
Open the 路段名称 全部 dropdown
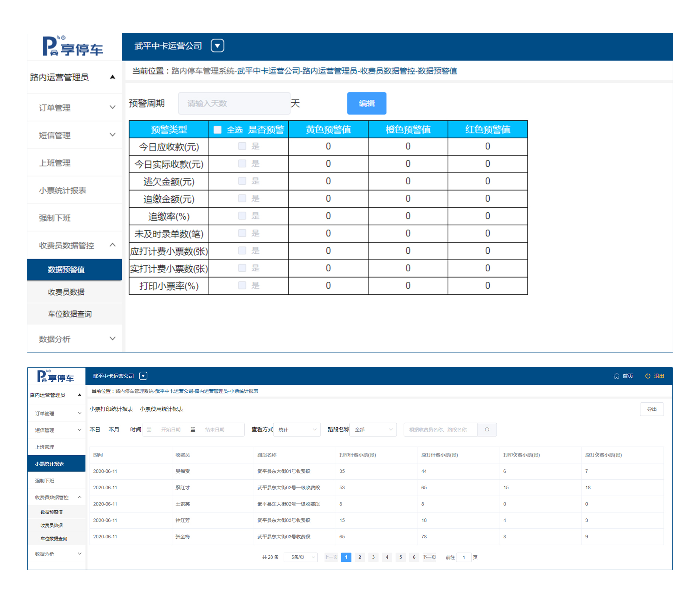(373, 430)
